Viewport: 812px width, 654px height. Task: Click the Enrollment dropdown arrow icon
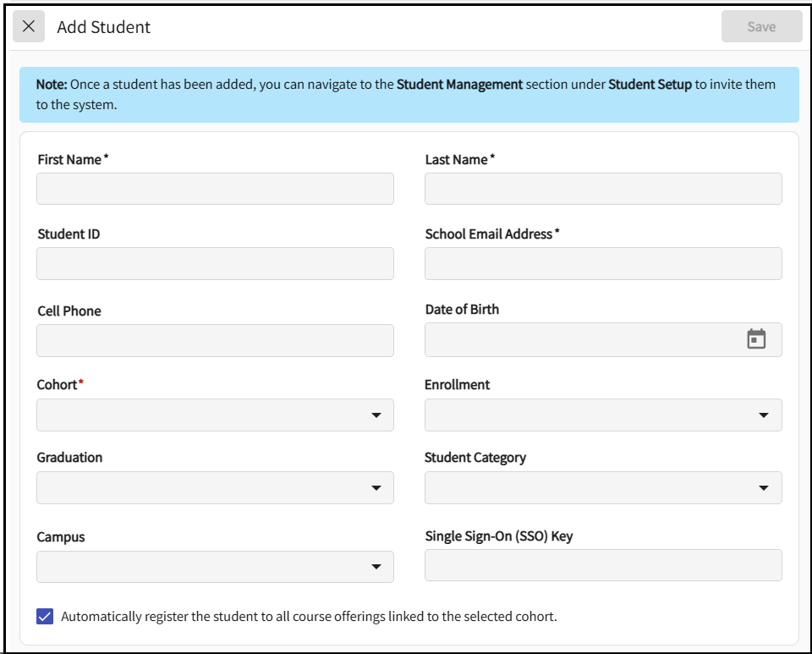click(x=764, y=415)
